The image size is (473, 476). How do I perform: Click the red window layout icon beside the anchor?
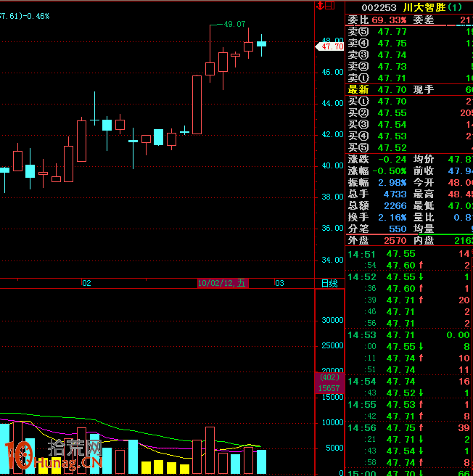pos(330,6)
